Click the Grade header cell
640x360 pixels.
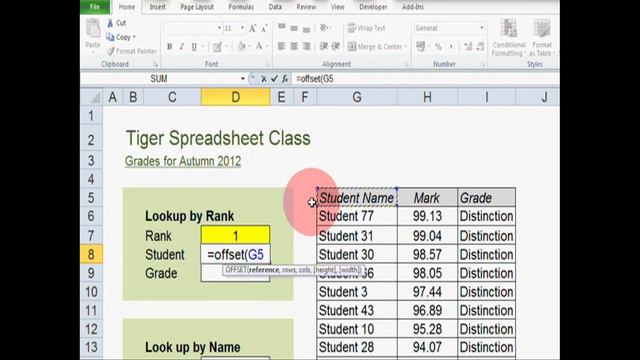pyautogui.click(x=486, y=198)
